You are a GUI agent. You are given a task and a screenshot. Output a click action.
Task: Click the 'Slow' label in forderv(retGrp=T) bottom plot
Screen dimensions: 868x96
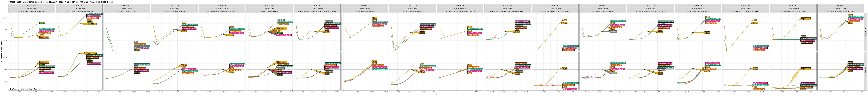(x=755, y=69)
